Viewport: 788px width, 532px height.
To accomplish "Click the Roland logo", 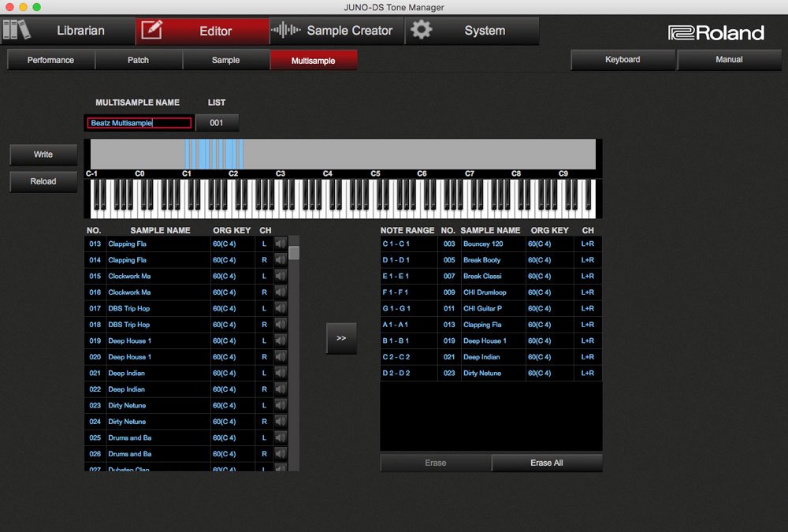I will pos(716,32).
